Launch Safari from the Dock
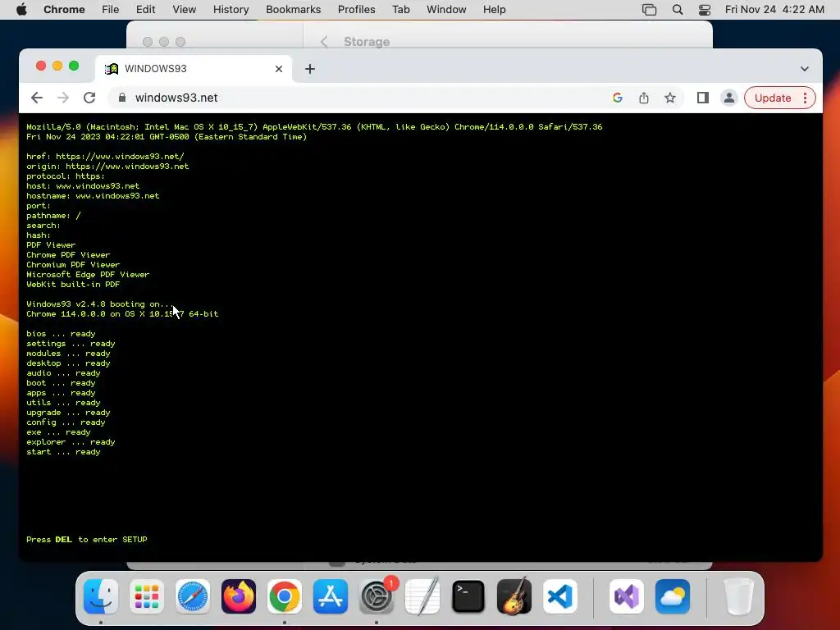The height and width of the screenshot is (630, 840). click(x=193, y=596)
